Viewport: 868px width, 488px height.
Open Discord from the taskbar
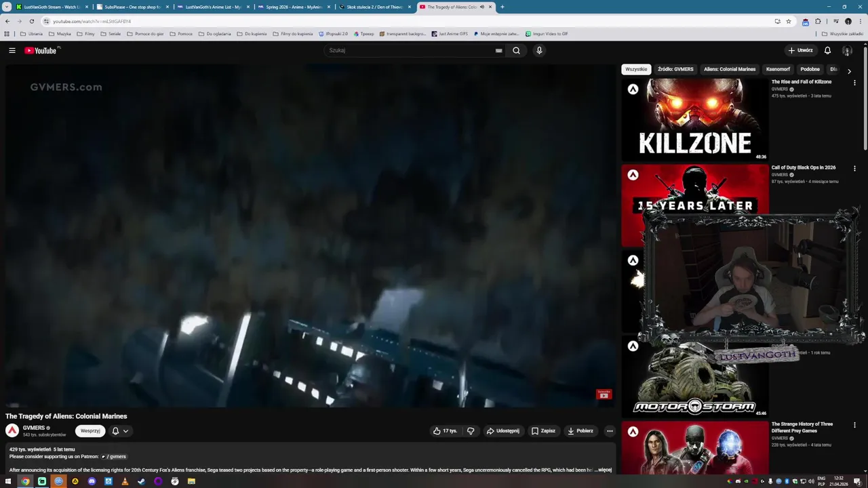(x=92, y=481)
